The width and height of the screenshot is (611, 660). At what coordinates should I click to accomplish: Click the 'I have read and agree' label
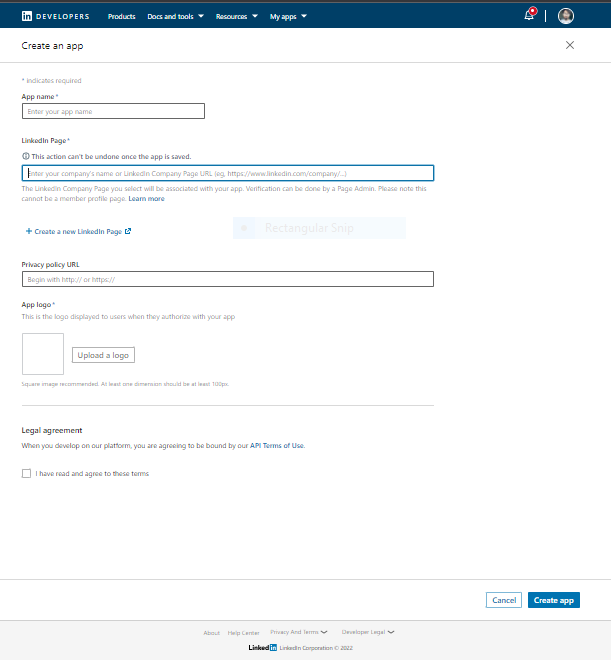pos(92,474)
